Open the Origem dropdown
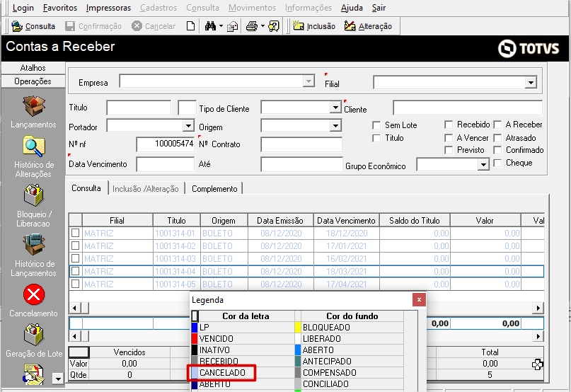The width and height of the screenshot is (571, 392). 335,126
